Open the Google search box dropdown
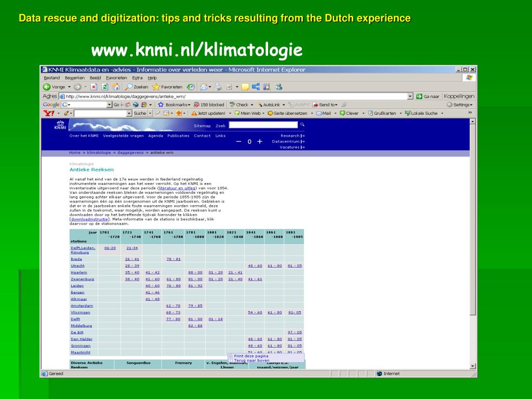This screenshot has height=399, width=532. click(109, 104)
